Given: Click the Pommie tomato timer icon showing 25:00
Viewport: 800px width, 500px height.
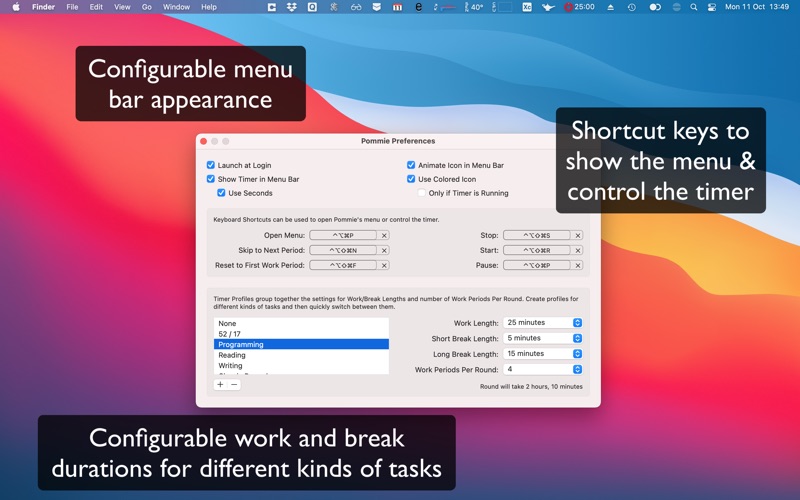Looking at the screenshot, I should (x=579, y=7).
